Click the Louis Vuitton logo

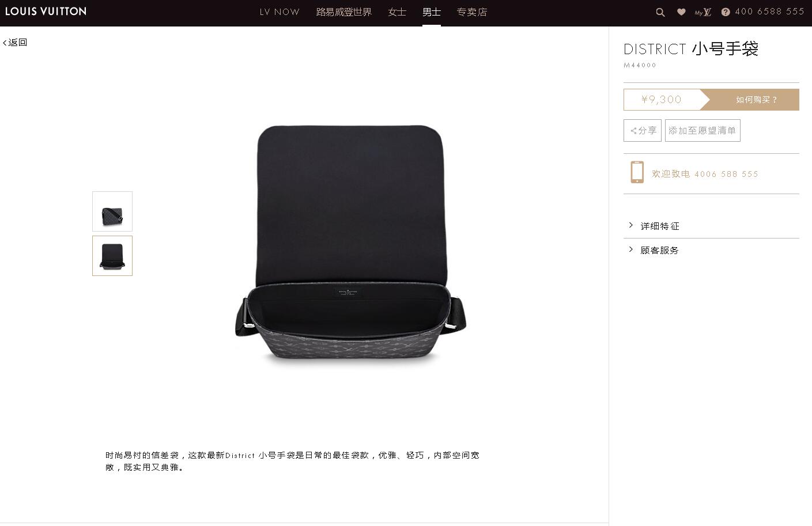pos(46,12)
